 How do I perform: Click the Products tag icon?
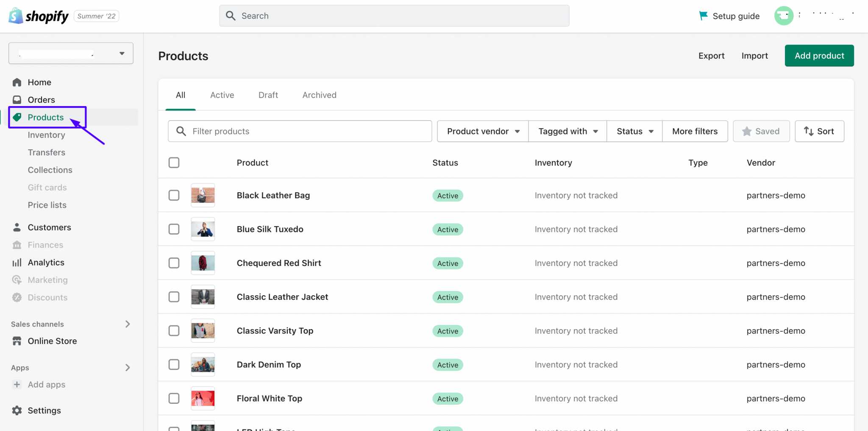(x=17, y=117)
